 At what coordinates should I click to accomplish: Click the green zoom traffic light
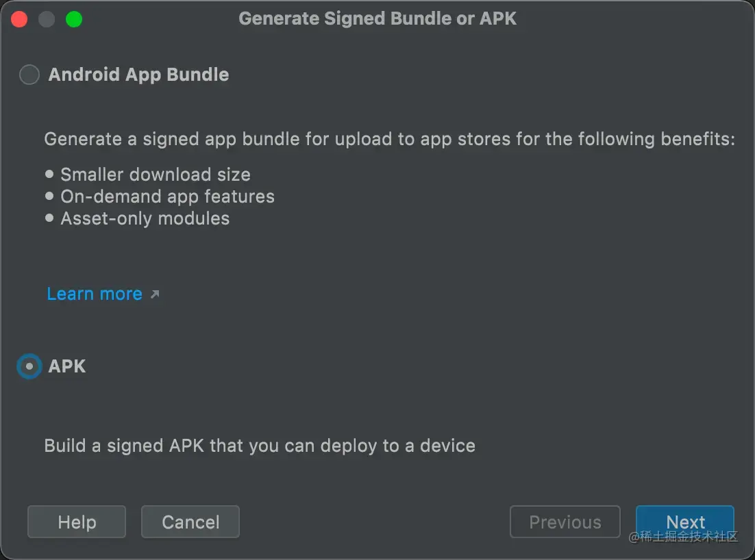74,19
